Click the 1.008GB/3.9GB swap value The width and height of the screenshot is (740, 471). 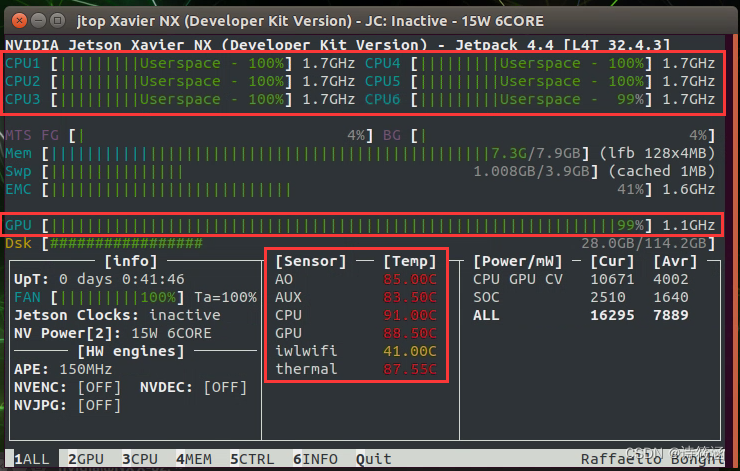pyautogui.click(x=531, y=171)
